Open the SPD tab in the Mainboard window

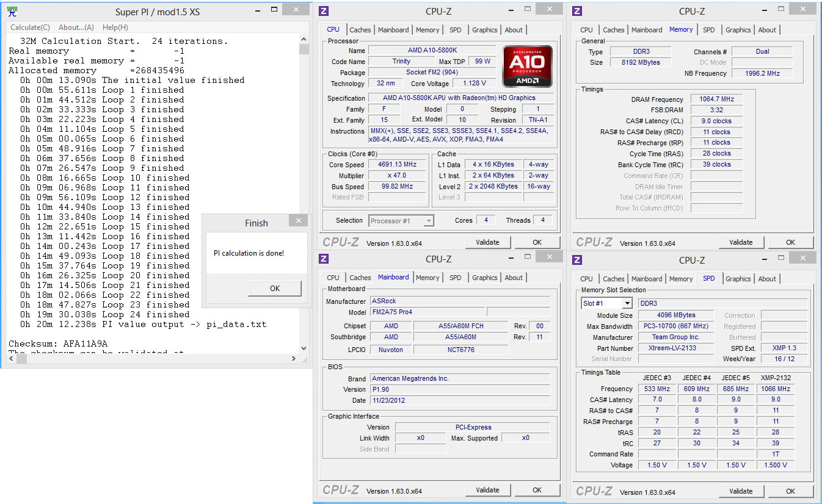click(x=456, y=278)
